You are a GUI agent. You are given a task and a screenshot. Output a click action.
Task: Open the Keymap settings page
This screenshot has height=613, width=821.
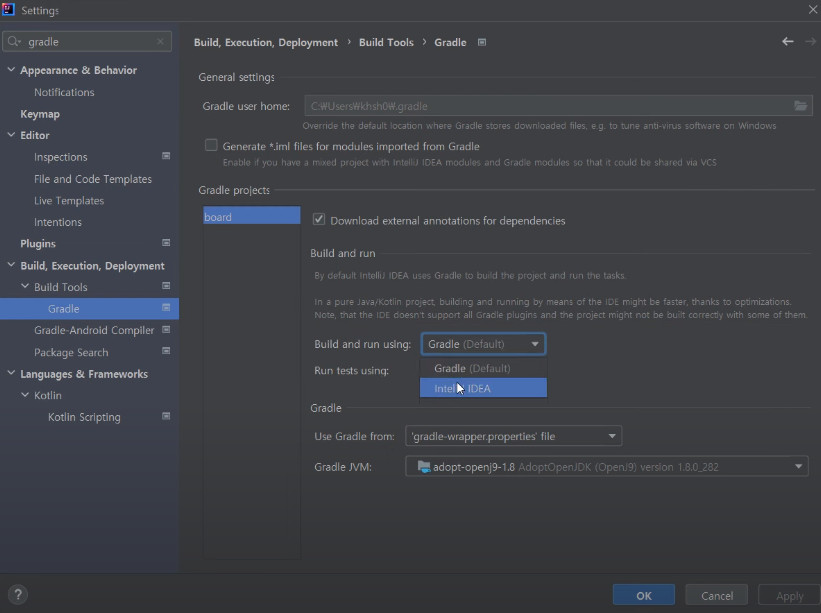(x=40, y=114)
